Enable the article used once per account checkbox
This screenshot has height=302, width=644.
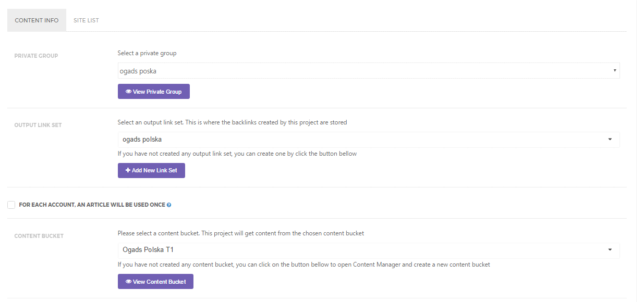[11, 205]
